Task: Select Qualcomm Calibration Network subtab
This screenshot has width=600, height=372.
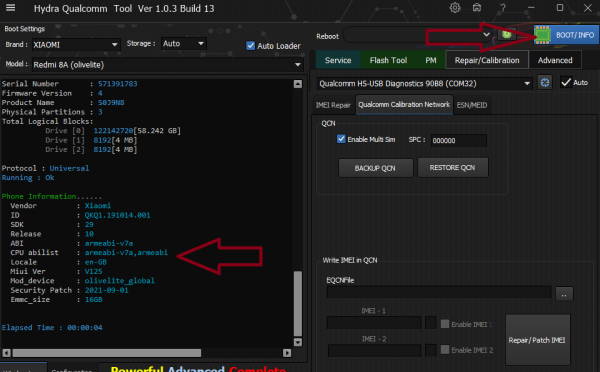Action: [404, 104]
